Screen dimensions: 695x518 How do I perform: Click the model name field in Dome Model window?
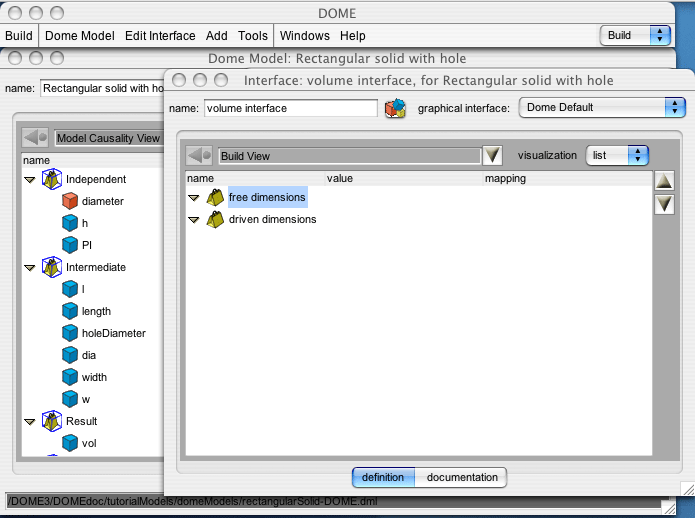coord(102,88)
